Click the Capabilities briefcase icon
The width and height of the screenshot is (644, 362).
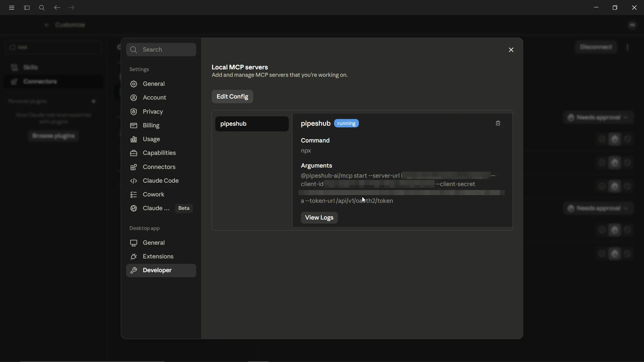[x=134, y=153]
